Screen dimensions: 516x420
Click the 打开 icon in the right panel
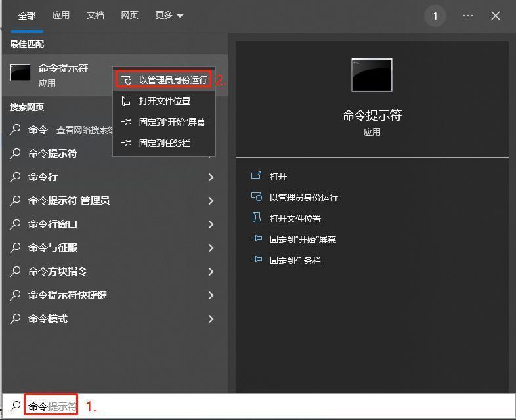pos(256,176)
